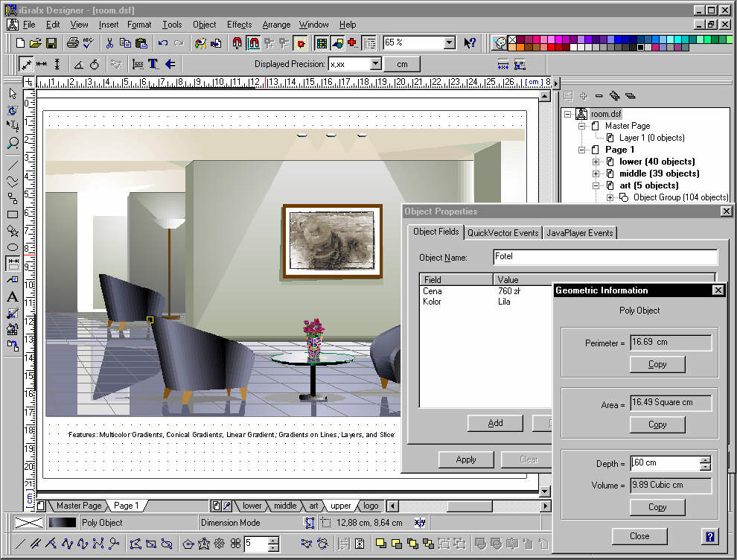Screen dimensions: 737x560
Task: Open the Effects menu
Action: [x=239, y=25]
